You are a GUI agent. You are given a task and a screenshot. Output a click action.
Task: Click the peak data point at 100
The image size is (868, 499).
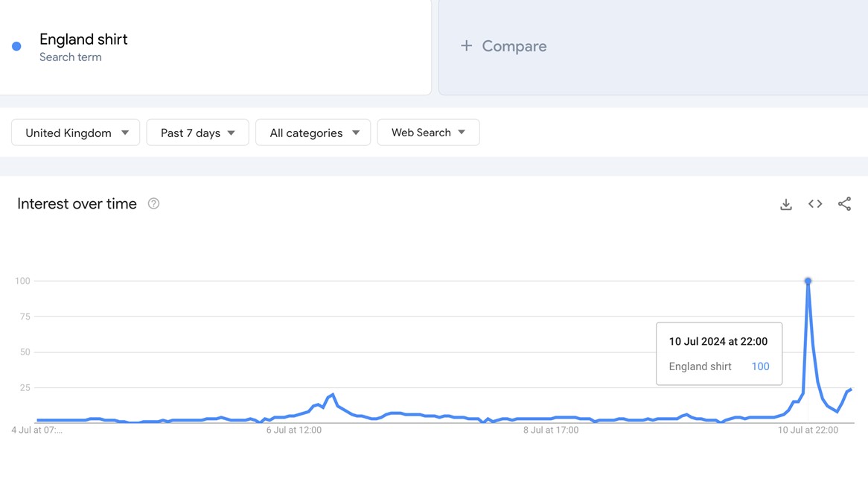808,281
